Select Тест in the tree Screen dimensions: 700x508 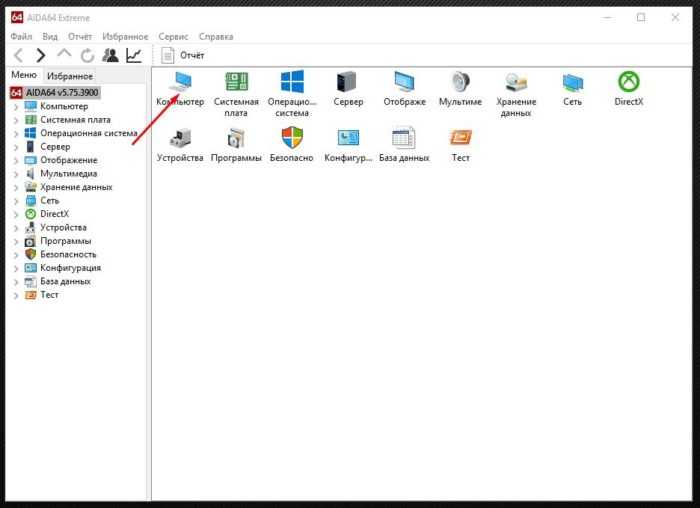coord(49,295)
